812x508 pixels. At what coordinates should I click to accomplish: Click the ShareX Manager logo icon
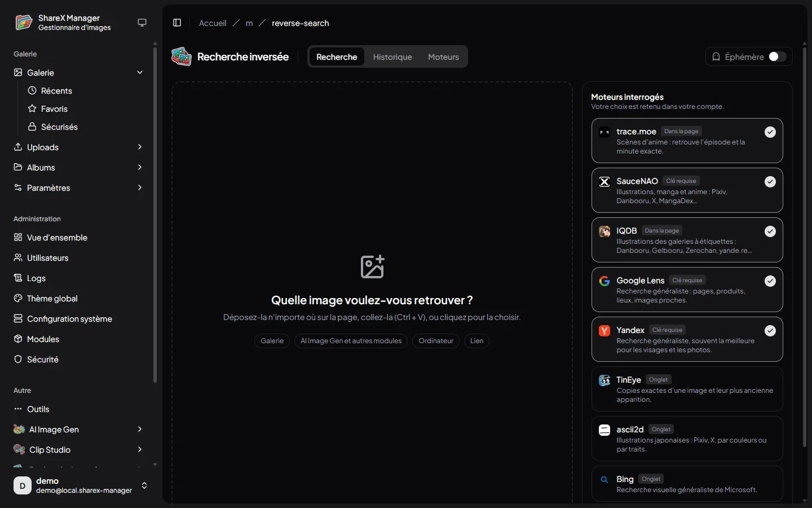tap(23, 23)
